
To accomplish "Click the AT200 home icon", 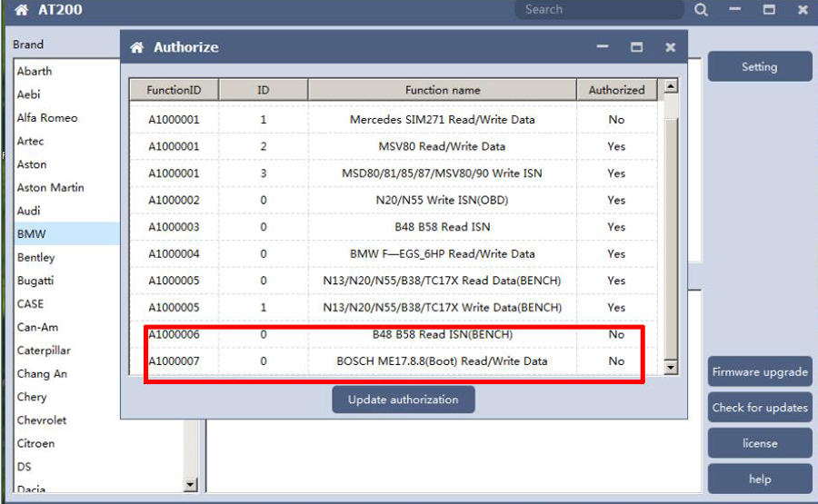I will pyautogui.click(x=22, y=9).
